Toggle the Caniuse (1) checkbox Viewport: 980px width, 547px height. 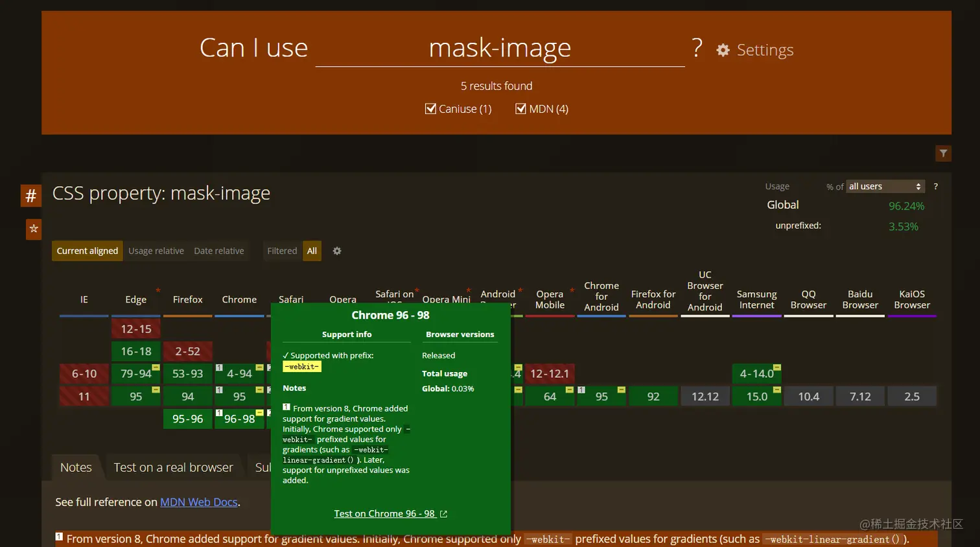(430, 108)
